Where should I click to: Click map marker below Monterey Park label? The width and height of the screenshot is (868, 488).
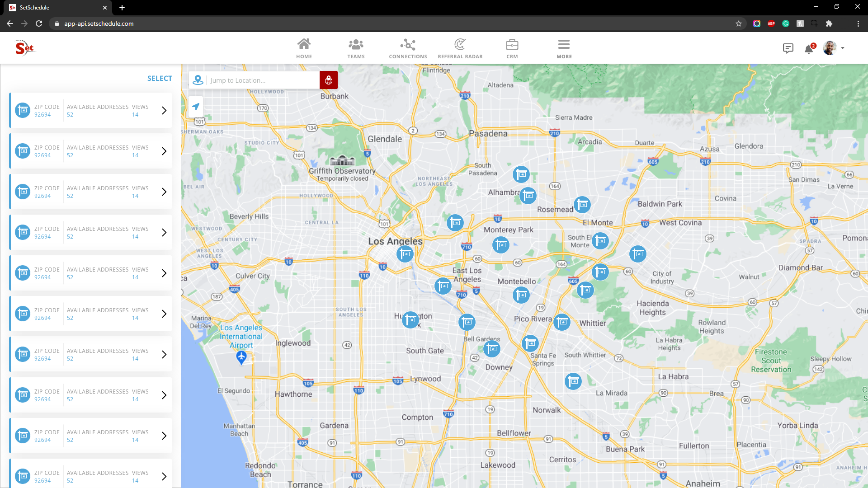click(x=500, y=245)
